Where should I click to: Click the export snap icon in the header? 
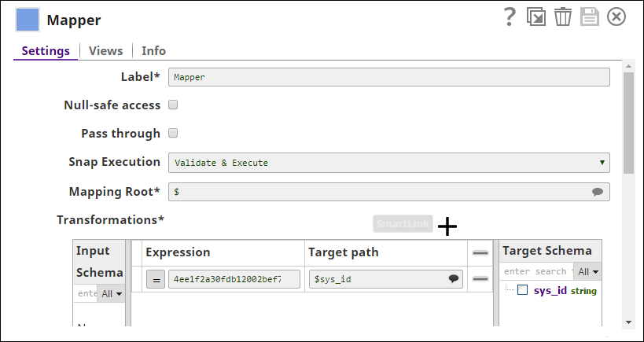(x=536, y=17)
